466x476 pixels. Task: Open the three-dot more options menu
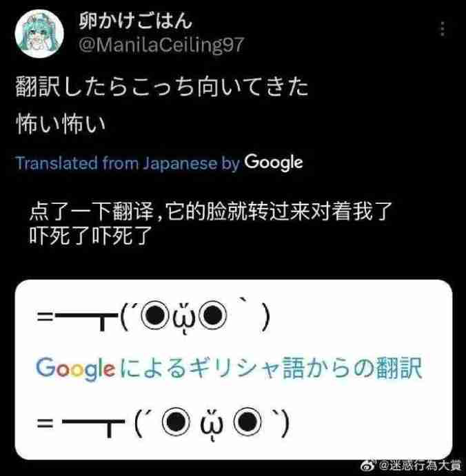pyautogui.click(x=443, y=29)
